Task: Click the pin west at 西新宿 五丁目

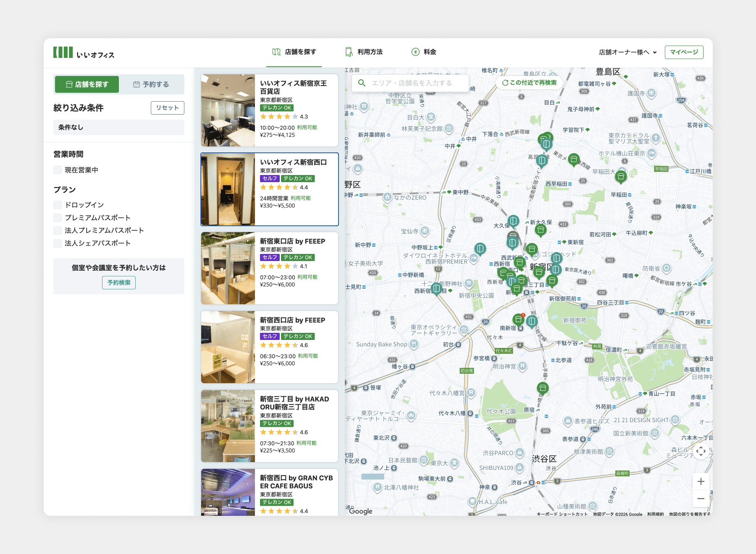Action: (x=436, y=289)
